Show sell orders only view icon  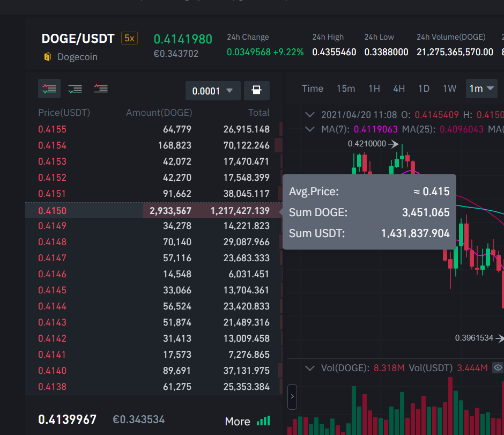(101, 89)
